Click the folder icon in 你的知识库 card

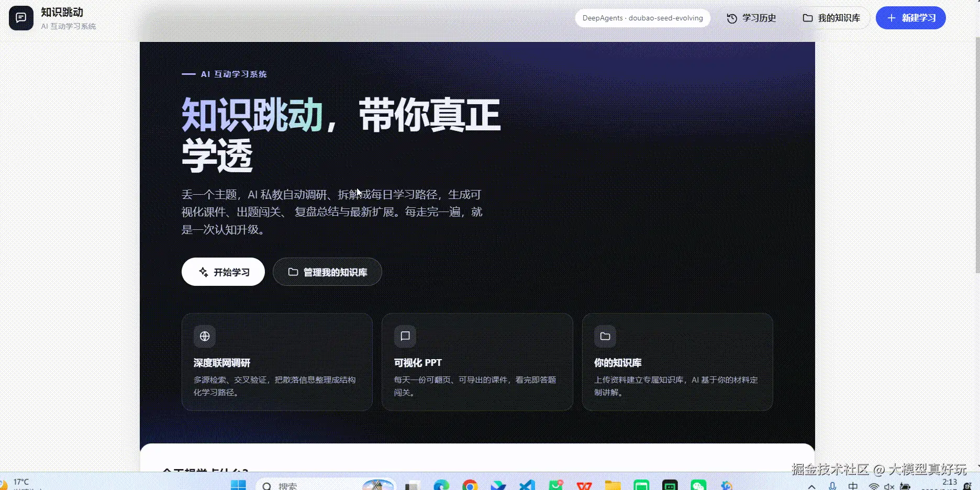605,336
